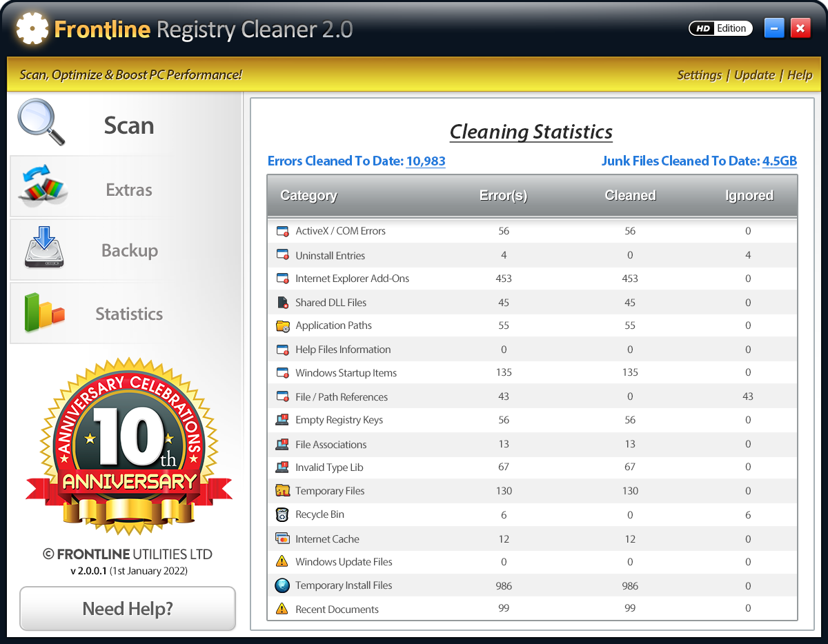Viewport: 828px width, 644px height.
Task: Click the Application Paths folder icon
Action: 282,326
